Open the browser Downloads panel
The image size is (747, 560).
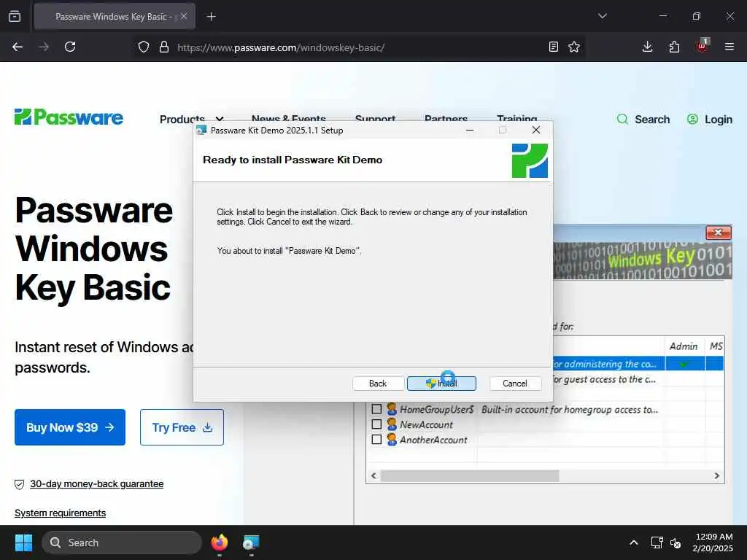648,47
